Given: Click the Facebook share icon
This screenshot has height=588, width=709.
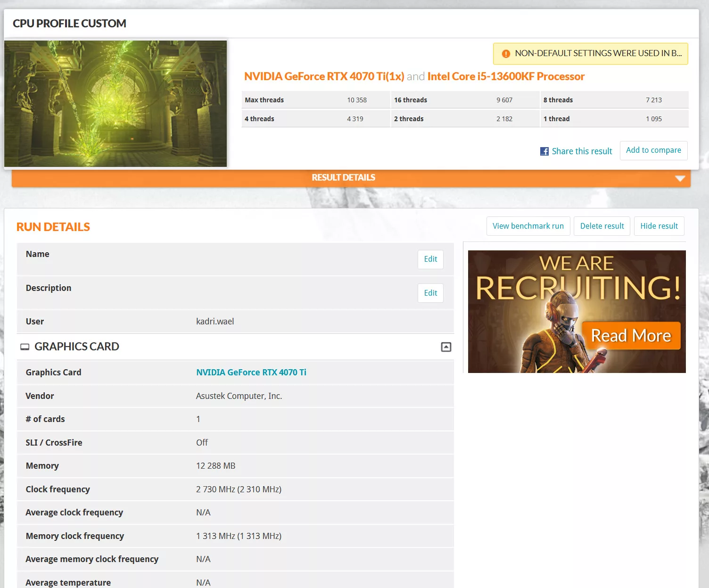Looking at the screenshot, I should point(544,151).
